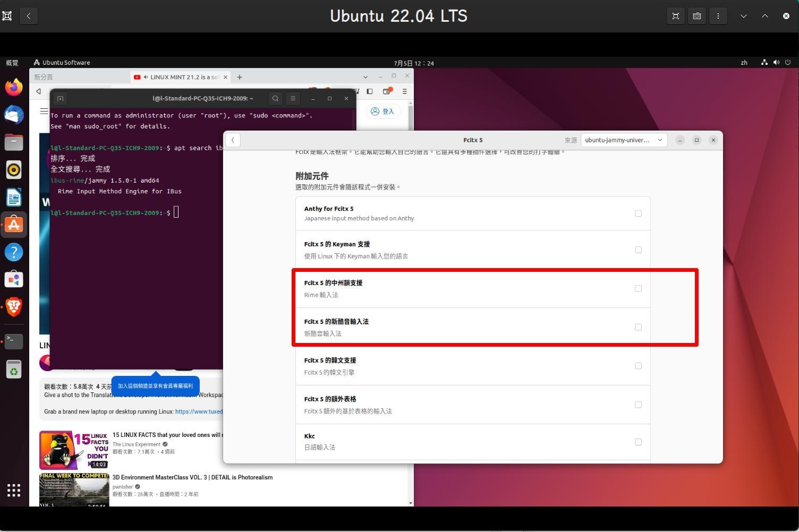Screen dimensions: 799x532
Task: Launch Ubuntu Software from the dock
Action: pyautogui.click(x=14, y=224)
